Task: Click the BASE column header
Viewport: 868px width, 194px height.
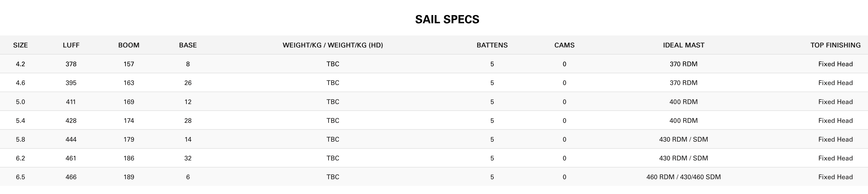Action: click(x=188, y=45)
